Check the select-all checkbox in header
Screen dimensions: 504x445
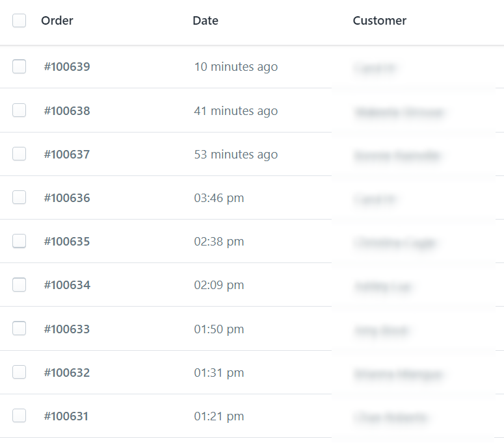[20, 21]
